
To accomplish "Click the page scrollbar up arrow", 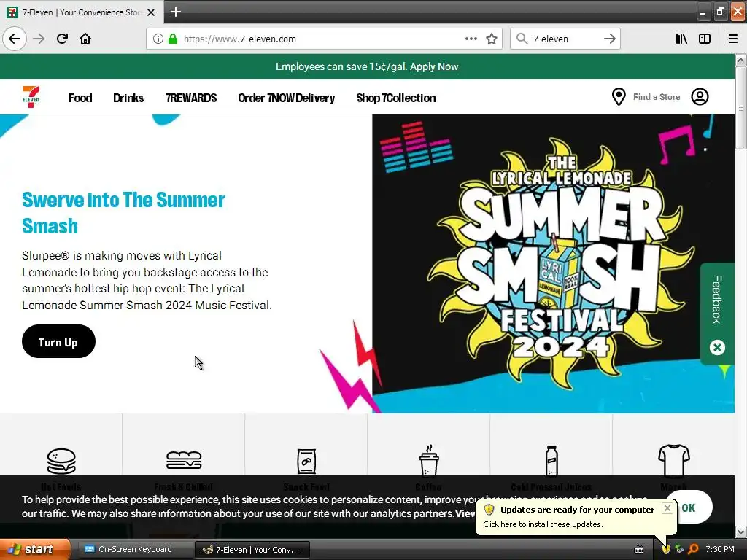I will point(740,60).
